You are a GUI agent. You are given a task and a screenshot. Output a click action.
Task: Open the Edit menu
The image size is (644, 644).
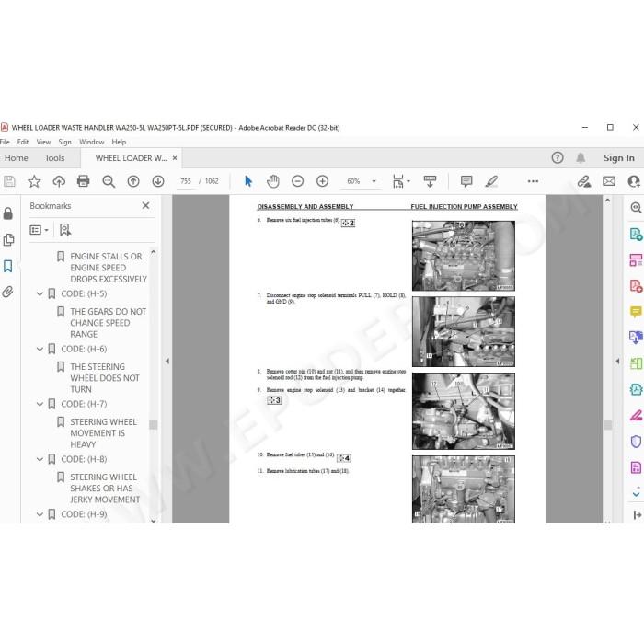click(x=23, y=142)
